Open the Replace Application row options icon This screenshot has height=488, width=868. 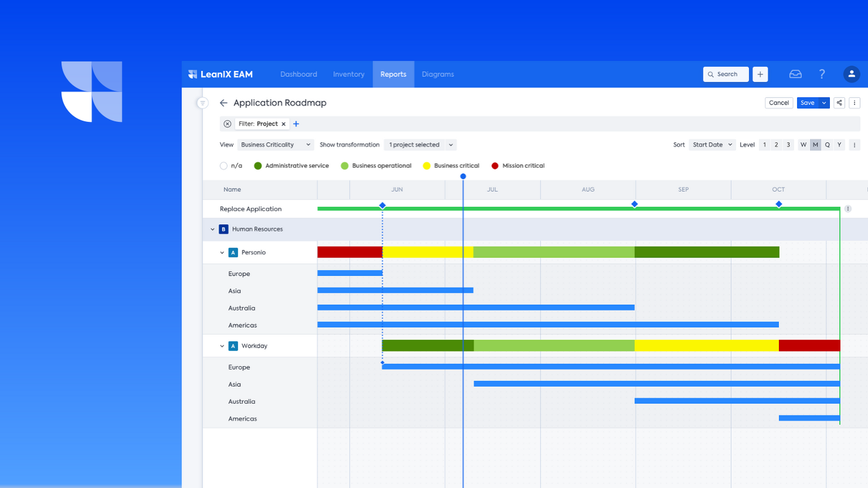(x=847, y=209)
